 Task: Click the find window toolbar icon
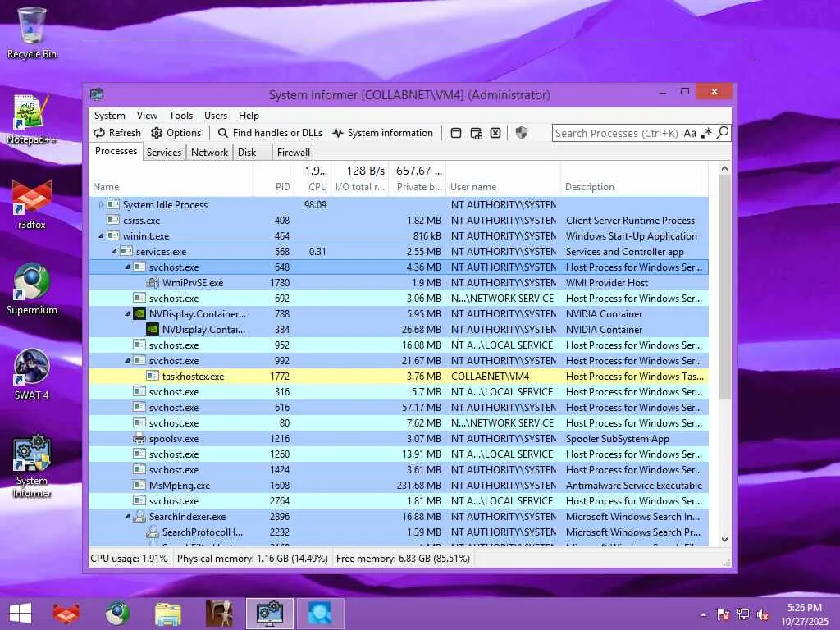click(456, 133)
